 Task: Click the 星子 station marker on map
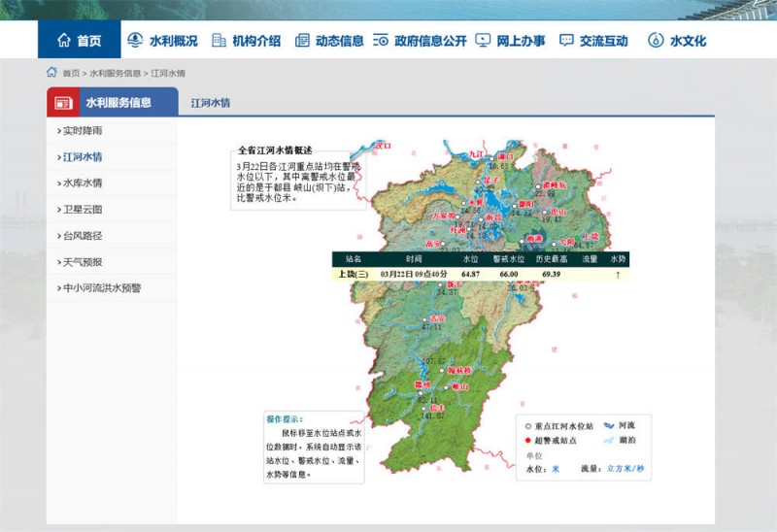478,183
